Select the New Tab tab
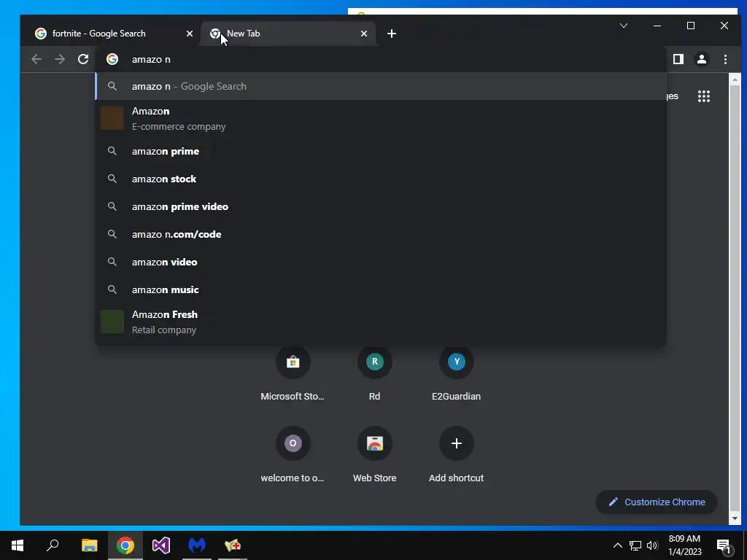747x560 pixels. pyautogui.click(x=288, y=34)
